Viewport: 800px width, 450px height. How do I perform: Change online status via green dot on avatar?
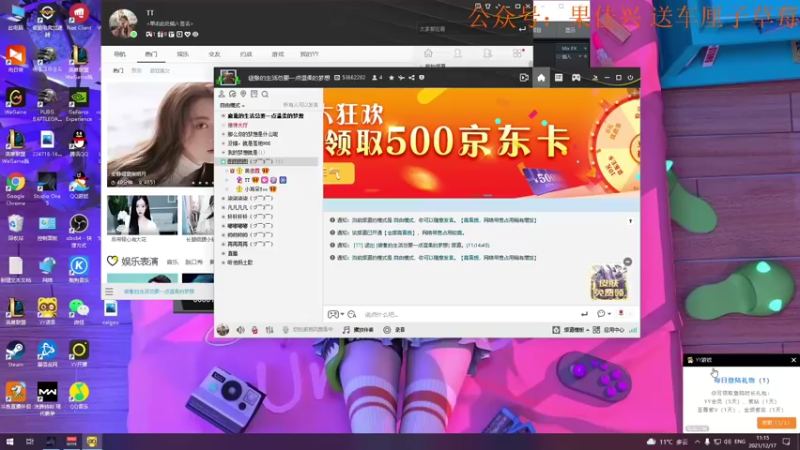coord(134,35)
